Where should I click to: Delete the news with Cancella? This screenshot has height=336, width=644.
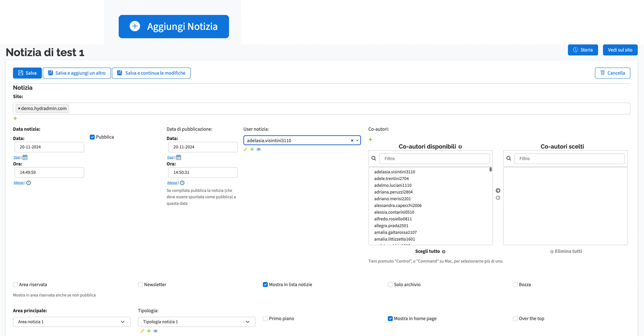pyautogui.click(x=612, y=73)
